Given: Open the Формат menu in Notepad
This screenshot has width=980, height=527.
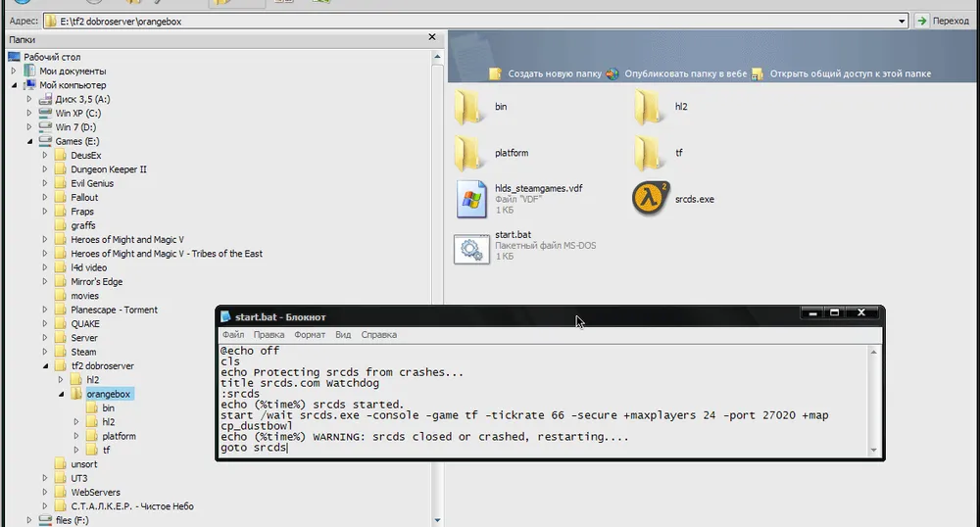Looking at the screenshot, I should click(x=310, y=335).
